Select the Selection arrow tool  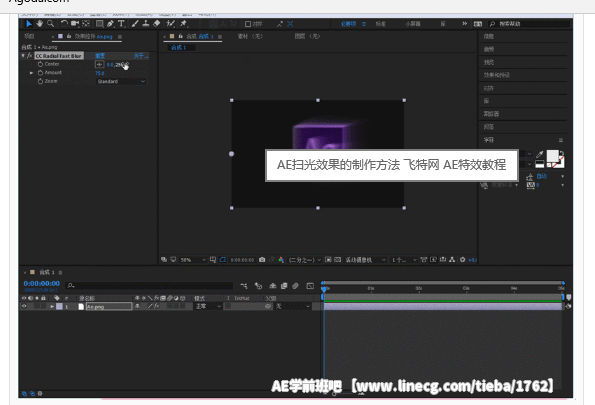[x=29, y=24]
